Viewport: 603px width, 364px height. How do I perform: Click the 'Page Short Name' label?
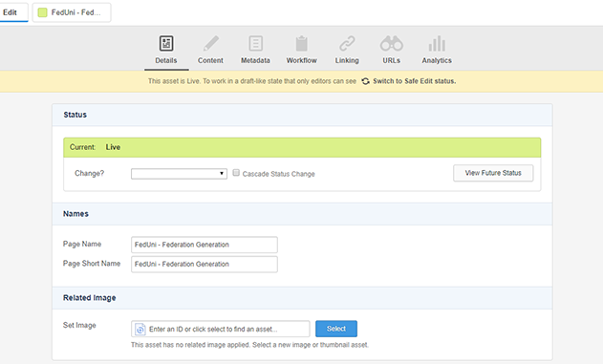click(92, 264)
